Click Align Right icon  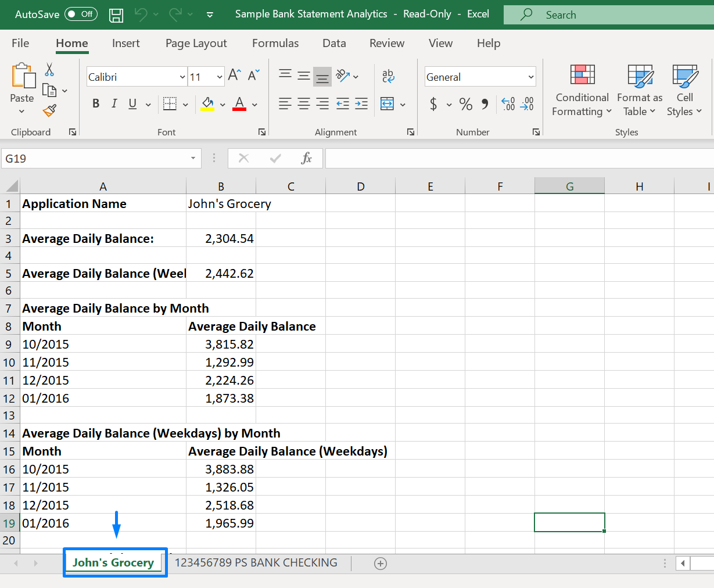(x=322, y=103)
